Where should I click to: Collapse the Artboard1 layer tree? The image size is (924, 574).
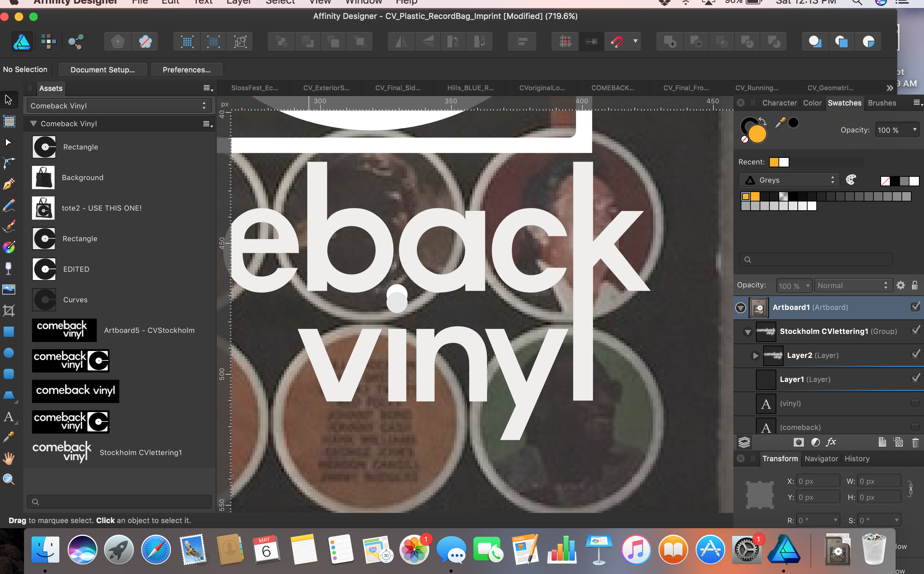point(740,307)
